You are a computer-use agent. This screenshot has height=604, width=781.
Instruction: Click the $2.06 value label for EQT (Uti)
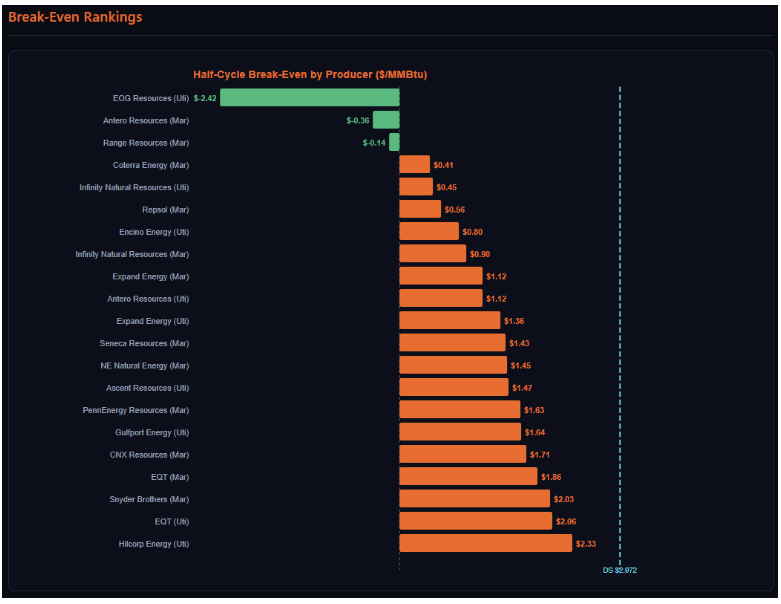click(566, 521)
